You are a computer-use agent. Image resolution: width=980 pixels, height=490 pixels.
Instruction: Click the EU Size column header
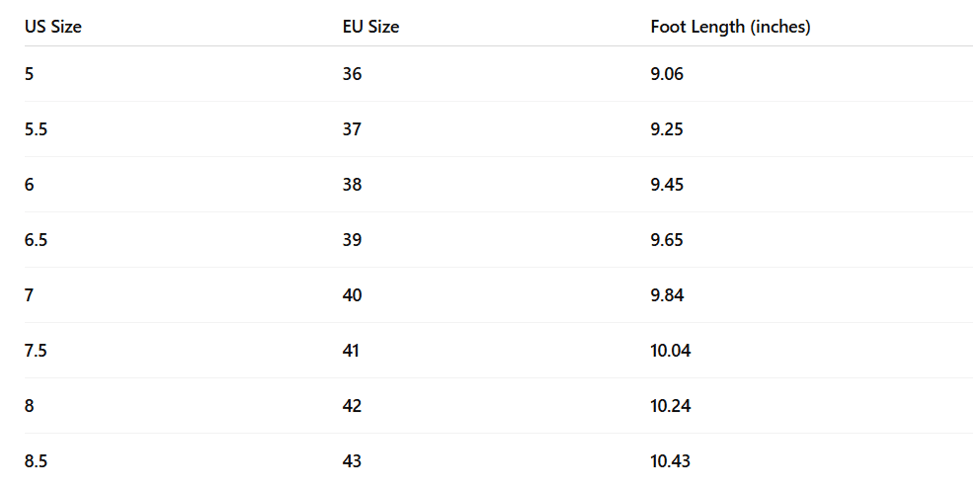pos(371,27)
